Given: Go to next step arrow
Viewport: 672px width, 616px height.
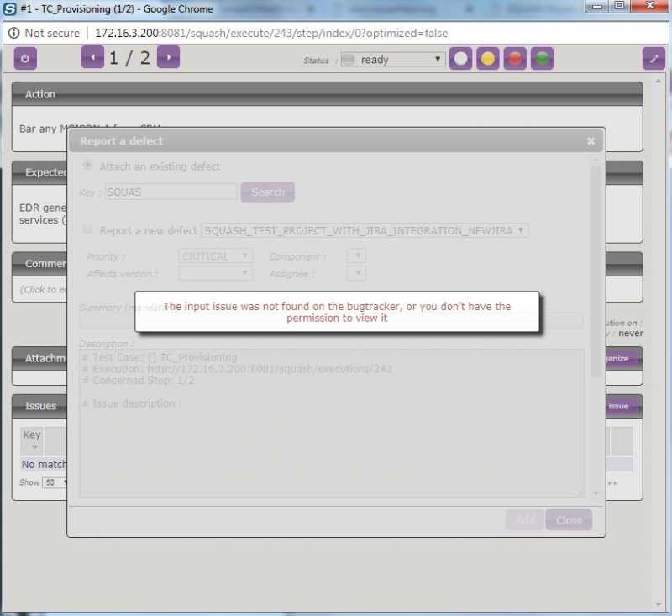Looking at the screenshot, I should pos(169,57).
